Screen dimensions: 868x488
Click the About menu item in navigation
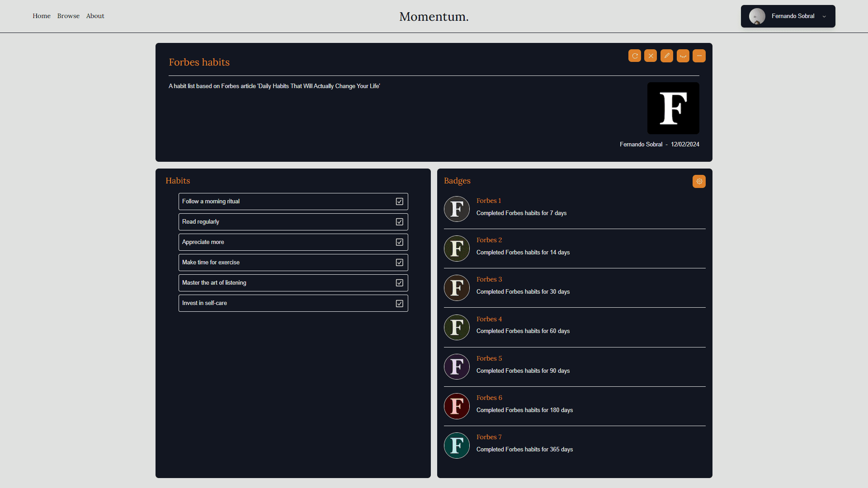pyautogui.click(x=95, y=16)
